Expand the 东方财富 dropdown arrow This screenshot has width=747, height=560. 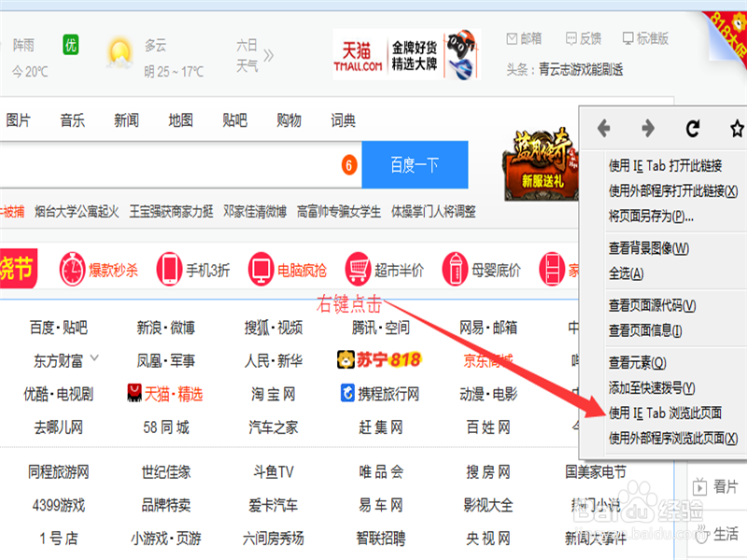pos(94,357)
